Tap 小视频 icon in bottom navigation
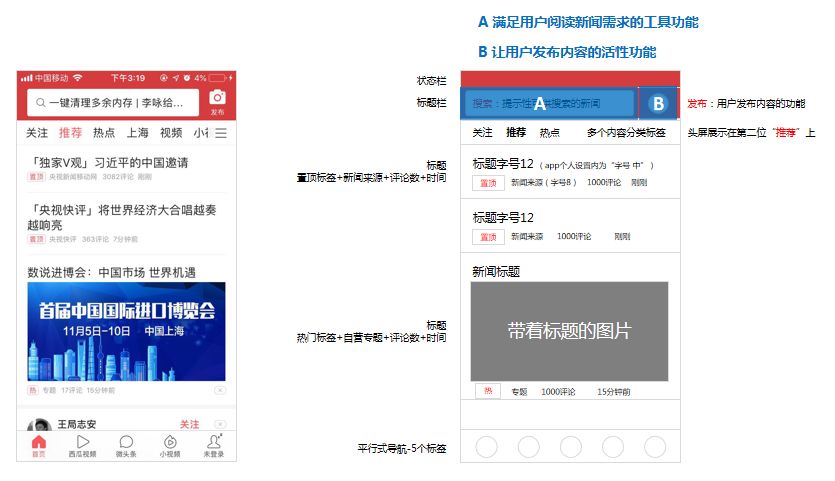835x481 pixels. 170,446
